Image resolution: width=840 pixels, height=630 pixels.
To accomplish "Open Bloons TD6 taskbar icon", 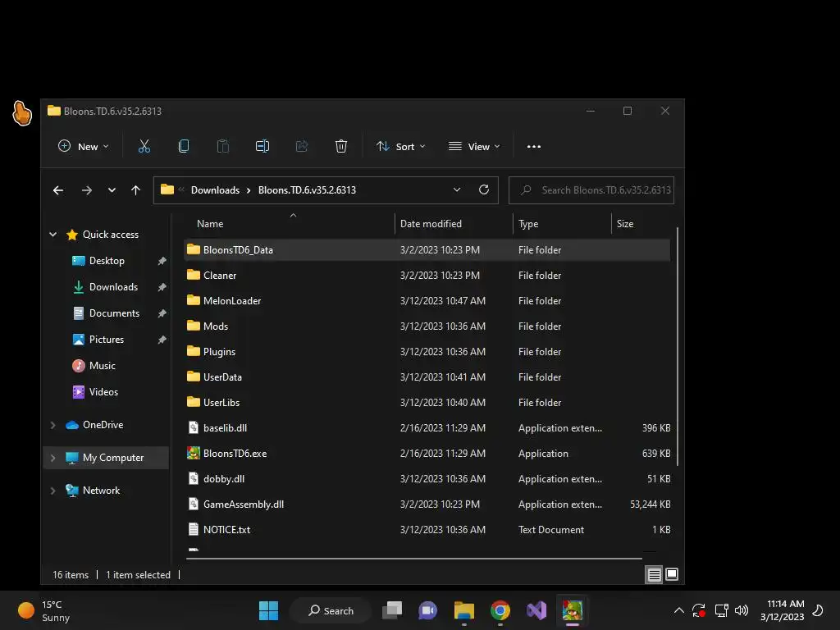I will 572,610.
